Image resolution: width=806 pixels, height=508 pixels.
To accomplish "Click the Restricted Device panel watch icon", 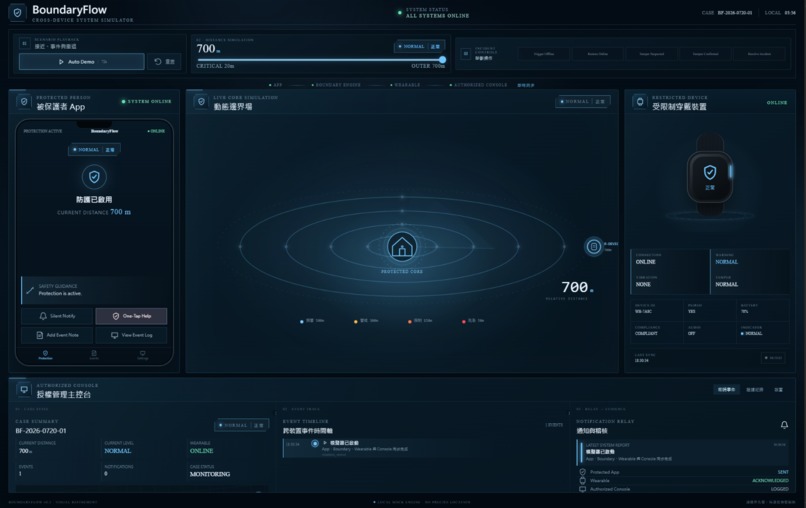I will pos(640,102).
